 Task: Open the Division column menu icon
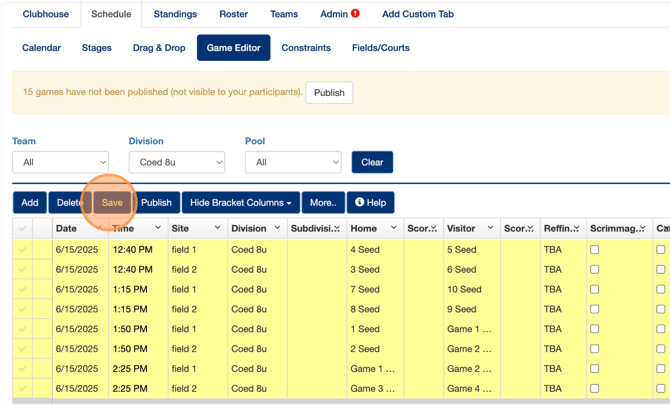[277, 228]
